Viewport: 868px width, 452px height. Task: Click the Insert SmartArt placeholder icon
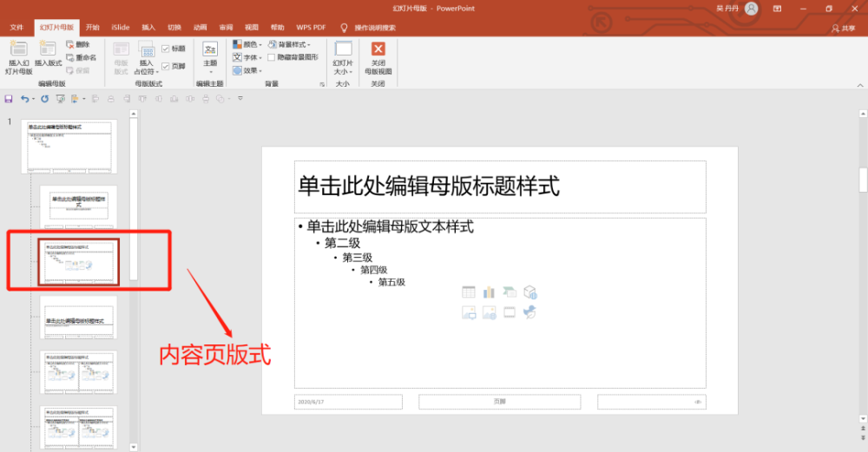(x=510, y=292)
